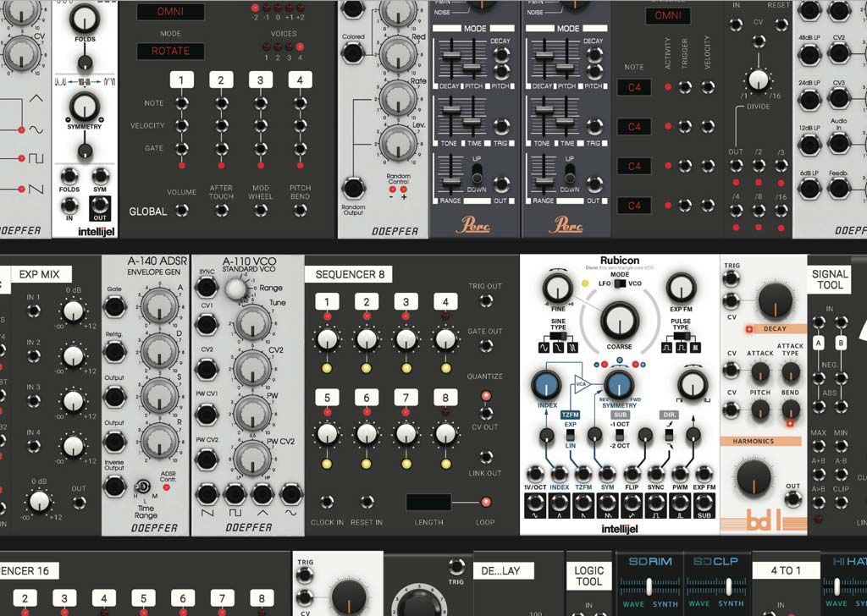The width and height of the screenshot is (867, 616).
Task: Click the A-140 ADSR Gate input jack
Action: (x=114, y=305)
